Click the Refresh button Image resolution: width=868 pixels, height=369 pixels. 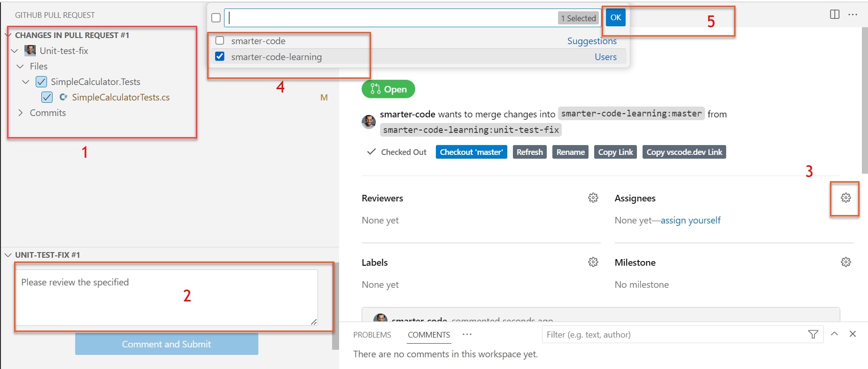pyautogui.click(x=530, y=152)
